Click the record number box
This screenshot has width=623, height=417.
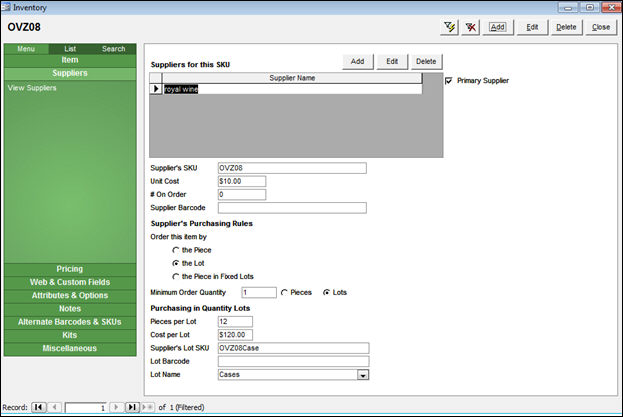click(x=86, y=407)
